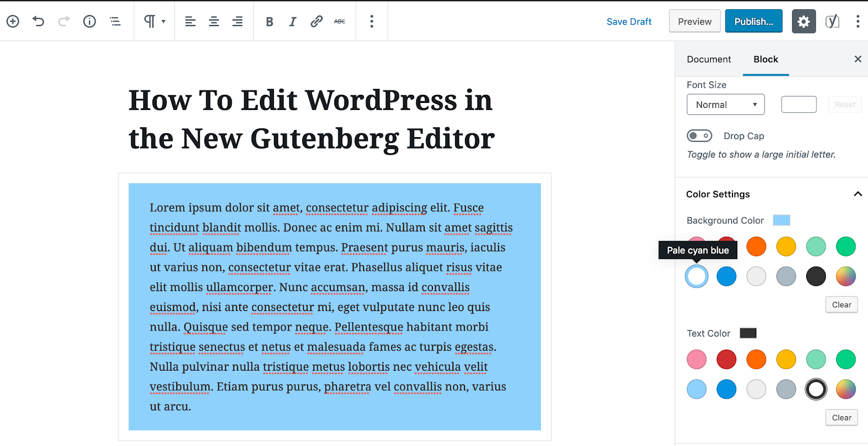Collapse the Color Settings panel

pyautogui.click(x=858, y=194)
